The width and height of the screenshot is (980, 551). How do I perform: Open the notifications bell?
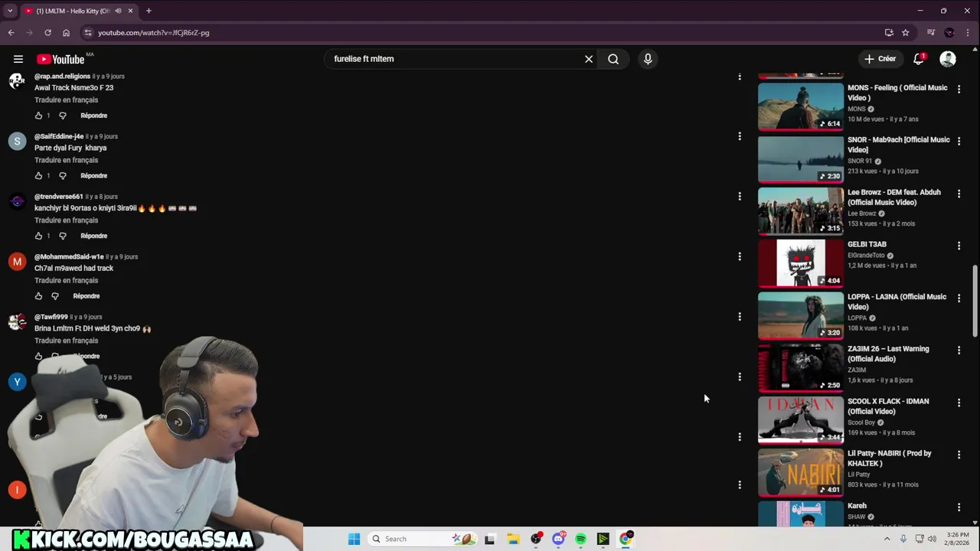tap(919, 59)
